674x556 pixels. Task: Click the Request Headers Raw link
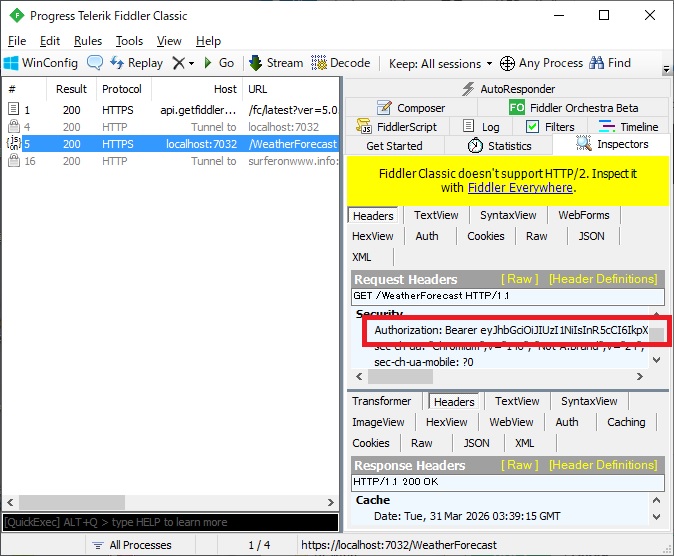(519, 279)
